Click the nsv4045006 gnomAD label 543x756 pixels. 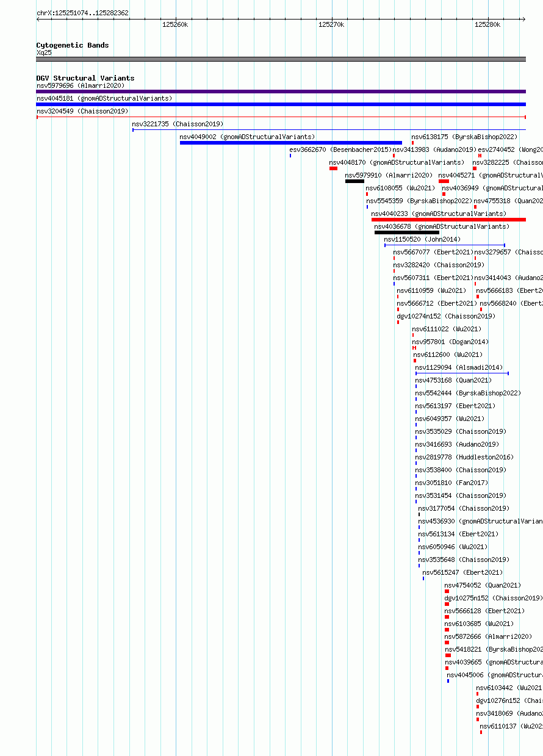(x=495, y=675)
